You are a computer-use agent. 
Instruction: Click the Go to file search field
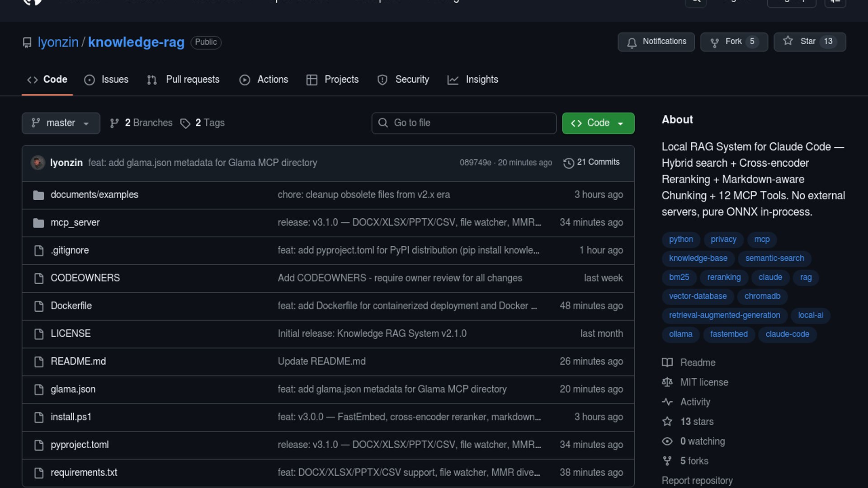click(464, 123)
